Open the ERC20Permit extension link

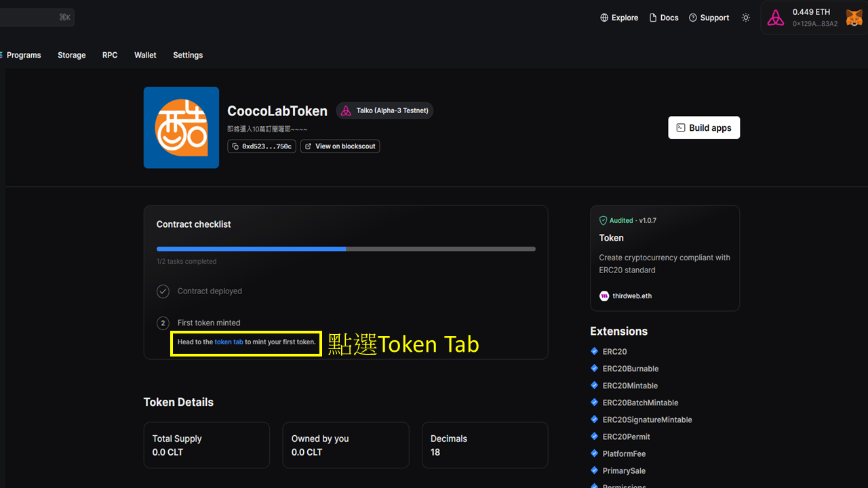tap(626, 436)
